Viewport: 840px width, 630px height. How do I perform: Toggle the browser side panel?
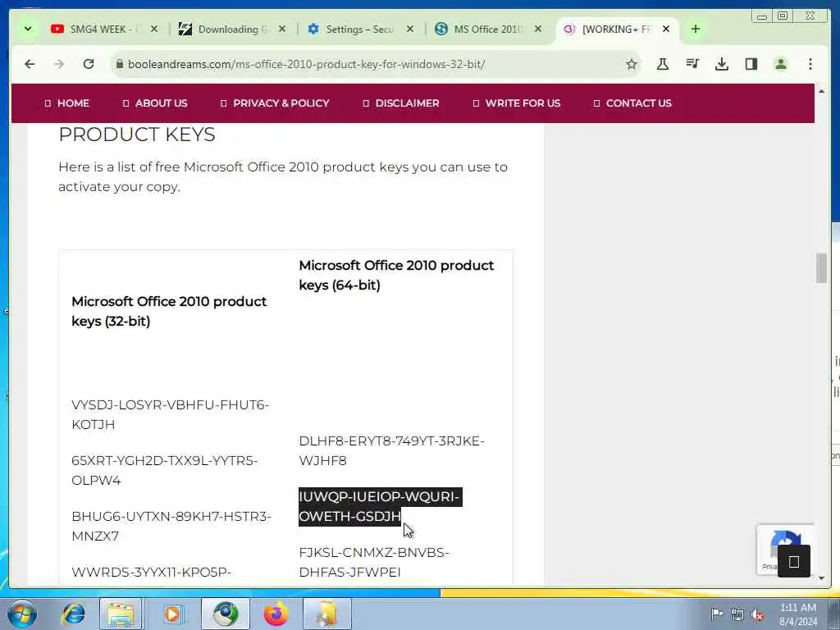[751, 64]
